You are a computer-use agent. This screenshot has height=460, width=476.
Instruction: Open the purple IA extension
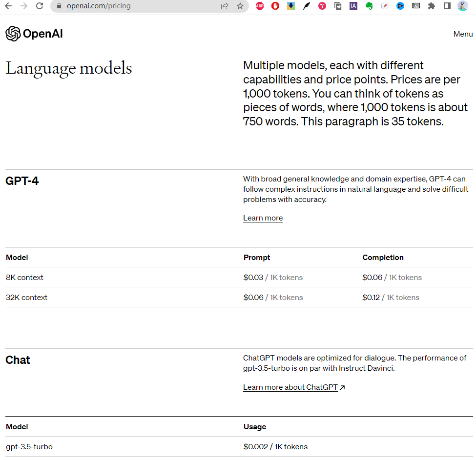click(353, 6)
